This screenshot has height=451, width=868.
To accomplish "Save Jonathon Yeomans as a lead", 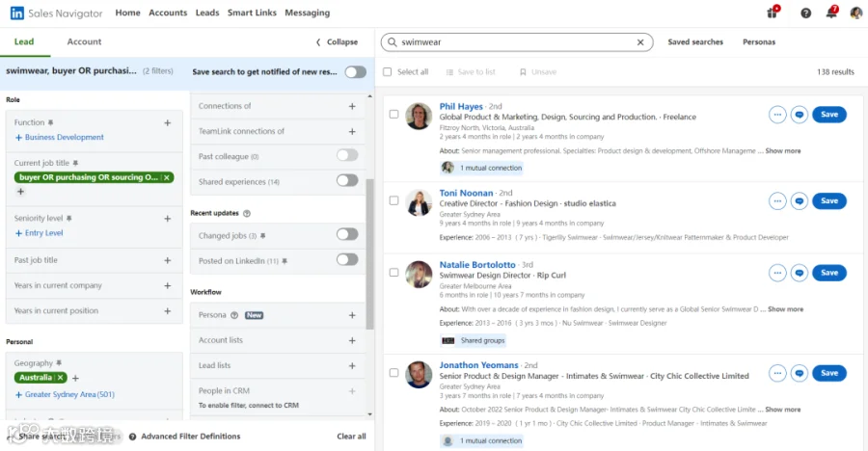I will pos(829,373).
